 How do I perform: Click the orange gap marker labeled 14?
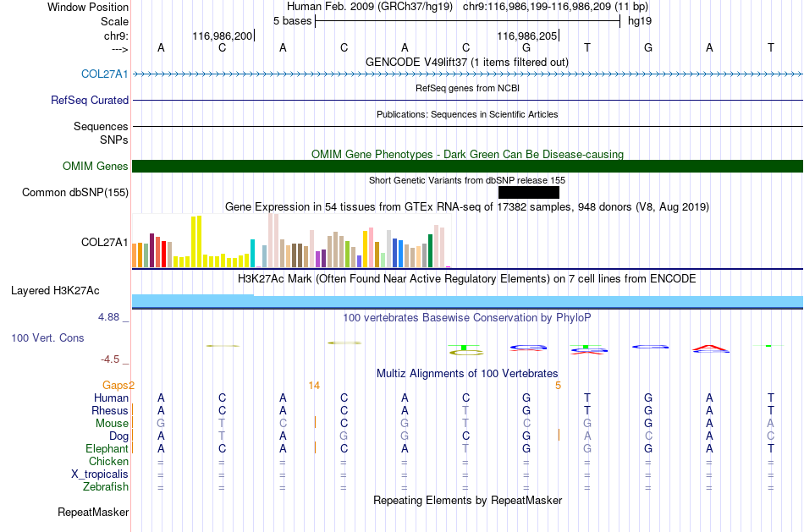[x=314, y=386]
